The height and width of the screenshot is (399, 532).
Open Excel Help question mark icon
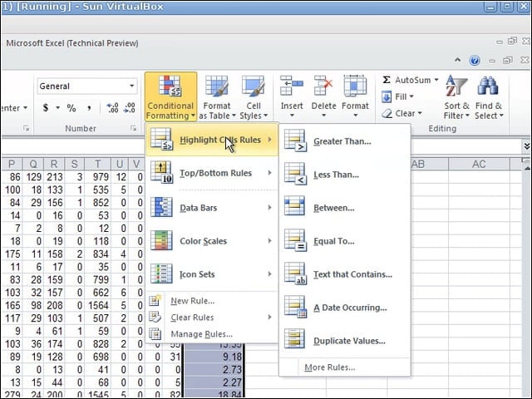point(475,61)
